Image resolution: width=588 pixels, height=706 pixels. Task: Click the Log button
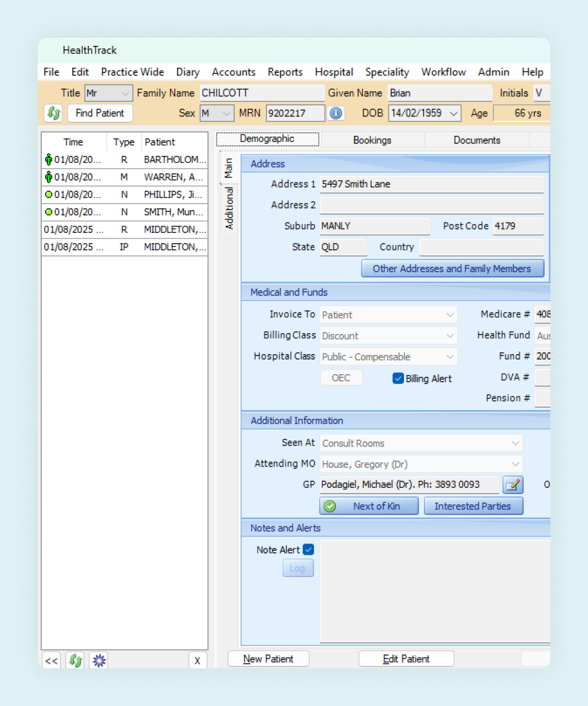tap(298, 568)
